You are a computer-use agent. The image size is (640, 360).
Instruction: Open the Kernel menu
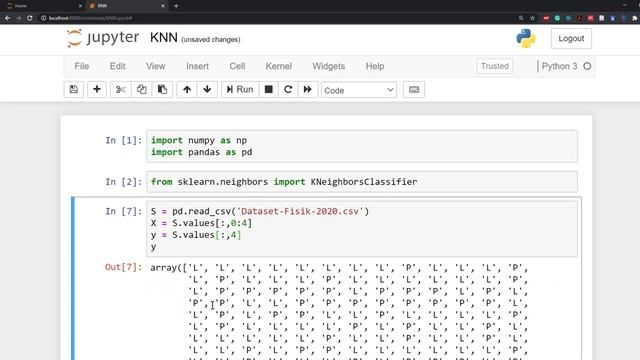point(279,66)
